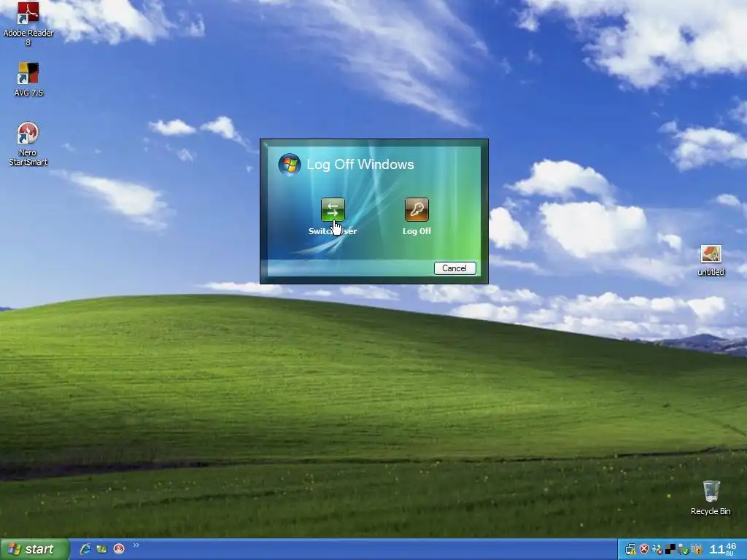Select the Recycle Bin icon
The height and width of the screenshot is (560, 747).
pos(711,497)
